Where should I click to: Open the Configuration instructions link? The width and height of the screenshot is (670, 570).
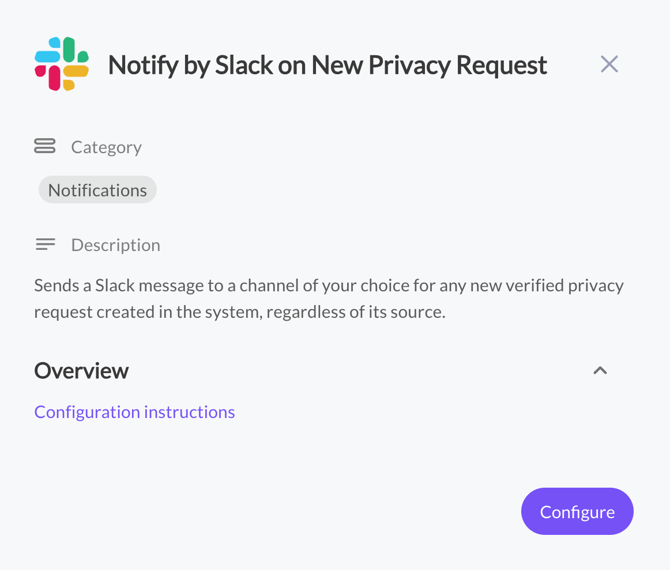(134, 412)
